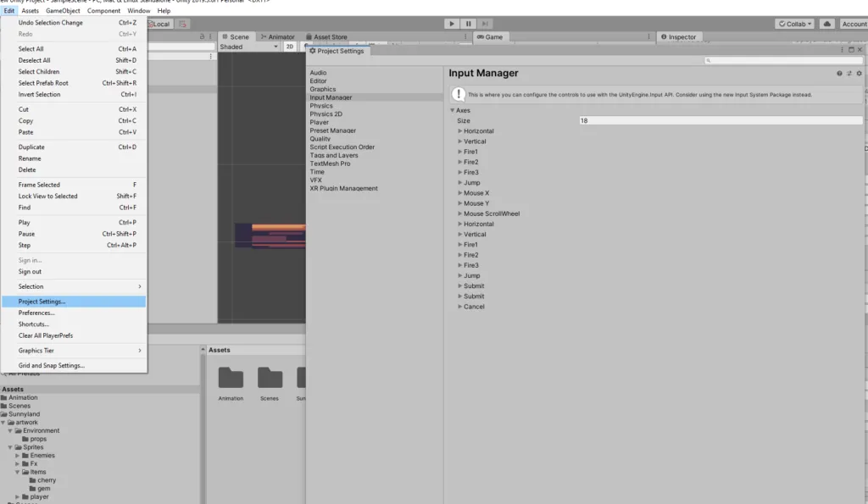The image size is (868, 504).
Task: Select XR Plugin Management category
Action: tap(344, 189)
